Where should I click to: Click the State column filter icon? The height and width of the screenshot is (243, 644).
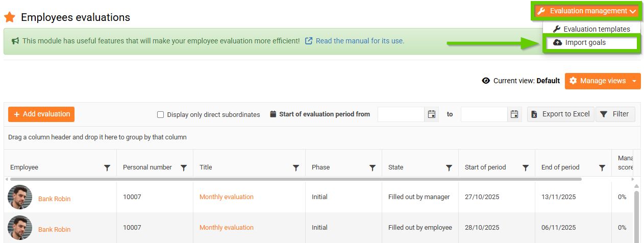(449, 167)
